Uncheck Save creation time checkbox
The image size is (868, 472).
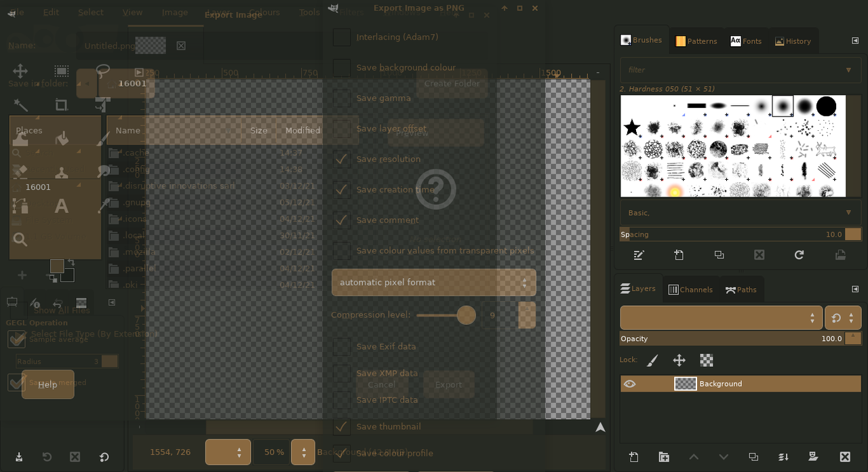click(342, 190)
